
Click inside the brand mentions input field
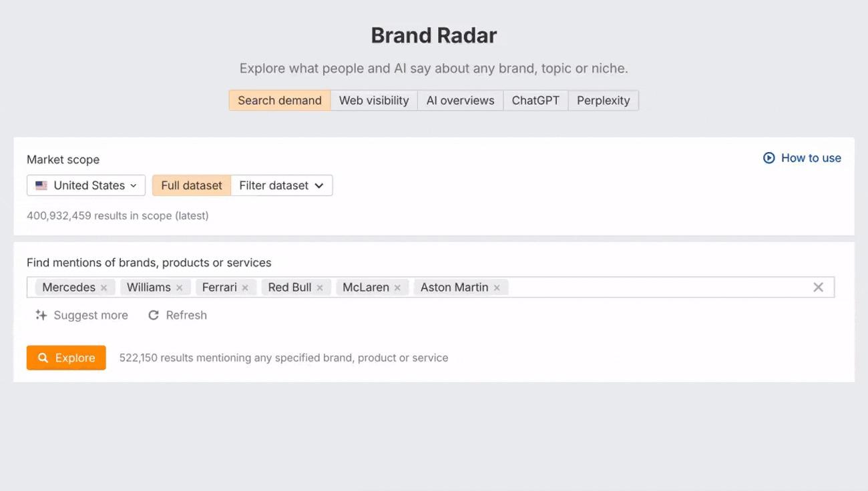point(634,287)
